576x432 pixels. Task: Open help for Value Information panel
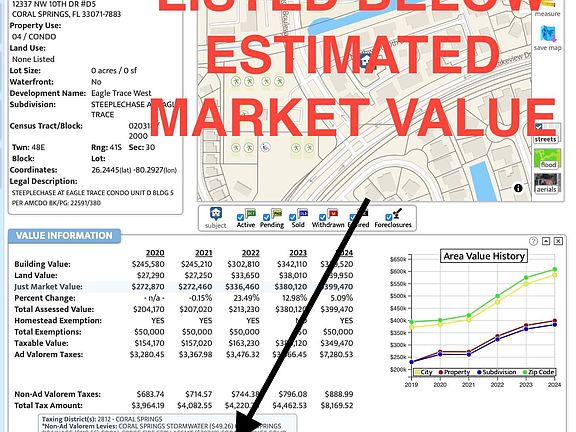click(533, 241)
